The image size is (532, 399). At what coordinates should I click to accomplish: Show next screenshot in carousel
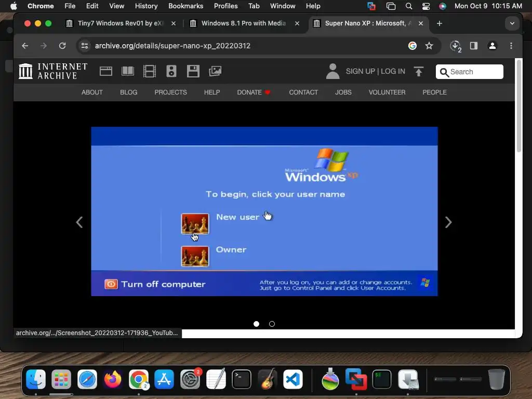448,222
